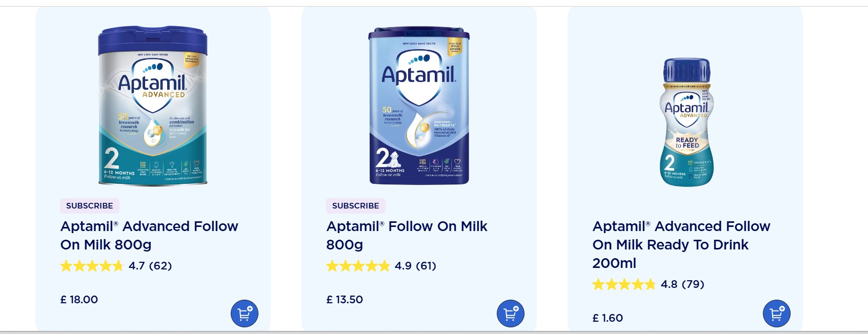Click the £ 13.50 price
This screenshot has width=868, height=334.
[x=345, y=300]
